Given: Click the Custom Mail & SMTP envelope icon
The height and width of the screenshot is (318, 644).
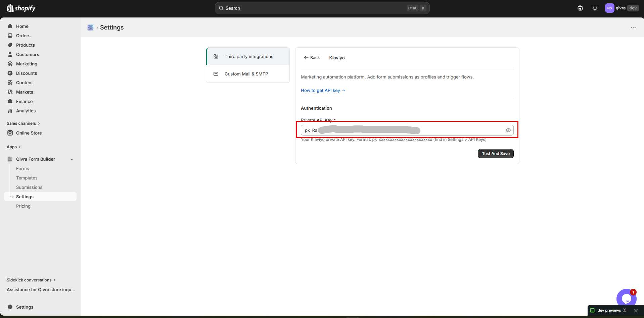Looking at the screenshot, I should click(216, 74).
